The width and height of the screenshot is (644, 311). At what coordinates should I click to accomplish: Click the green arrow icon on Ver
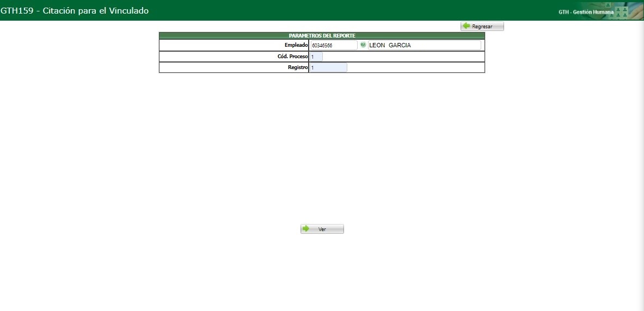pos(306,229)
